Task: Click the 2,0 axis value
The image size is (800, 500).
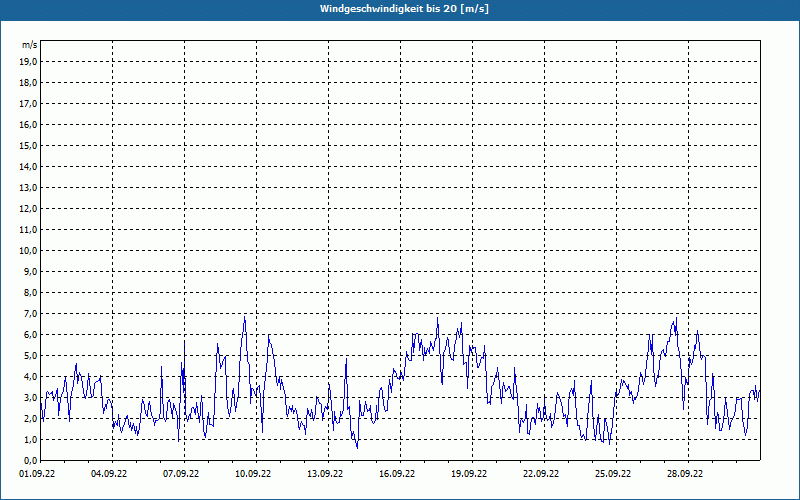Action: click(31, 418)
